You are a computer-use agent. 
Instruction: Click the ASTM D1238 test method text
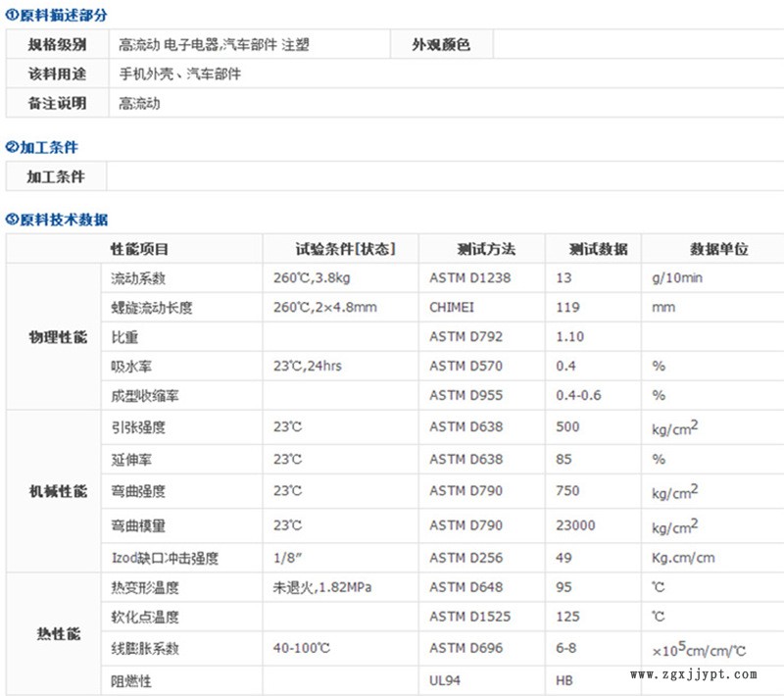469,278
